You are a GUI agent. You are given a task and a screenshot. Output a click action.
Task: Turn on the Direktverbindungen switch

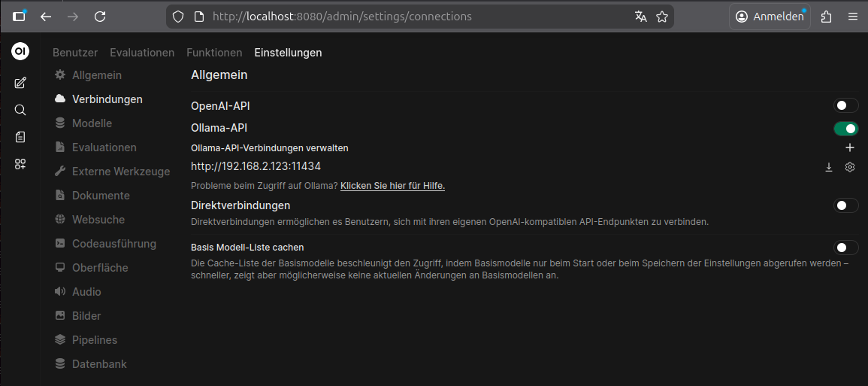coord(845,205)
